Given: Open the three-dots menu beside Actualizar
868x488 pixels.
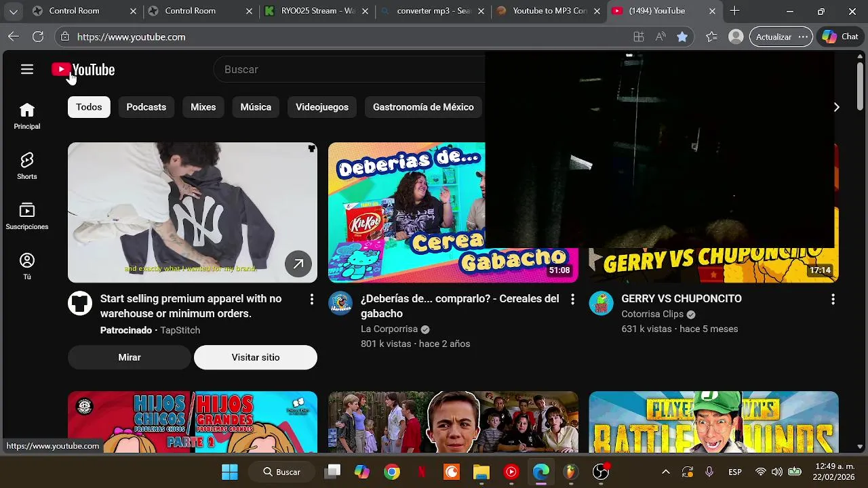Looking at the screenshot, I should pyautogui.click(x=803, y=37).
